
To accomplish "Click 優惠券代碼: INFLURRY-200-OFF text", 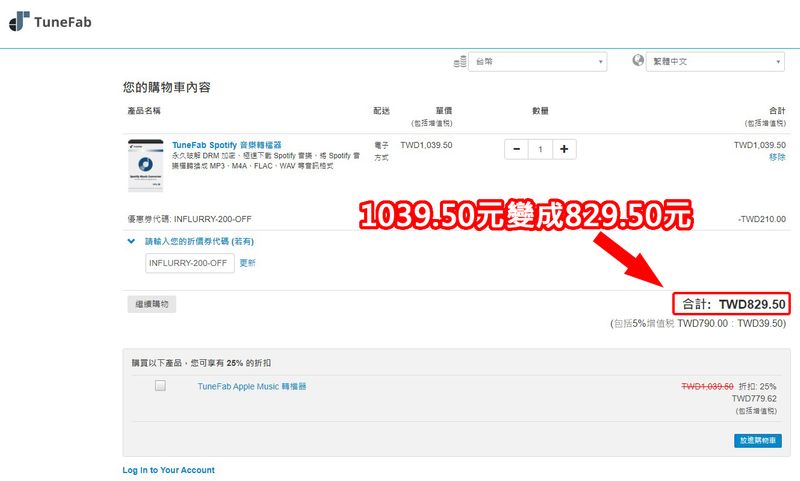I will coord(189,219).
